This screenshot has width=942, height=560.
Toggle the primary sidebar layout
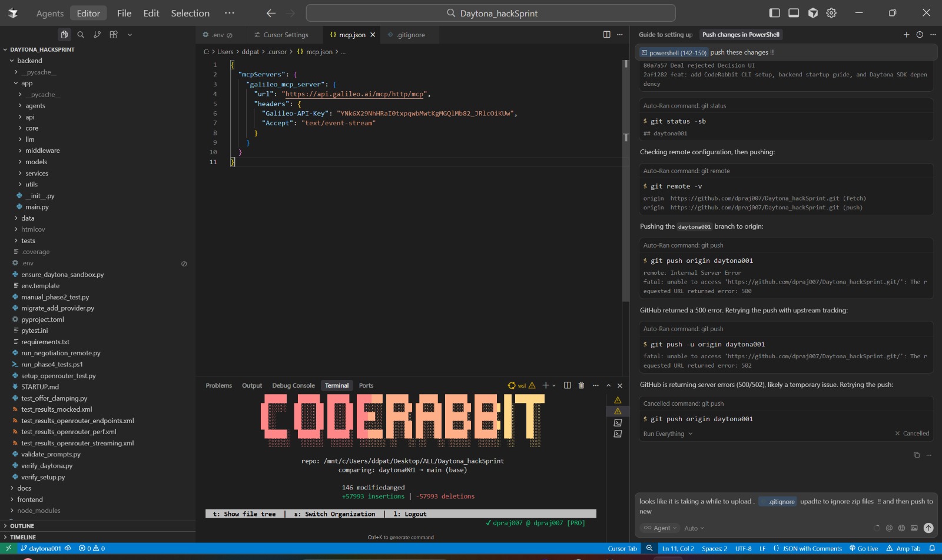coord(775,13)
